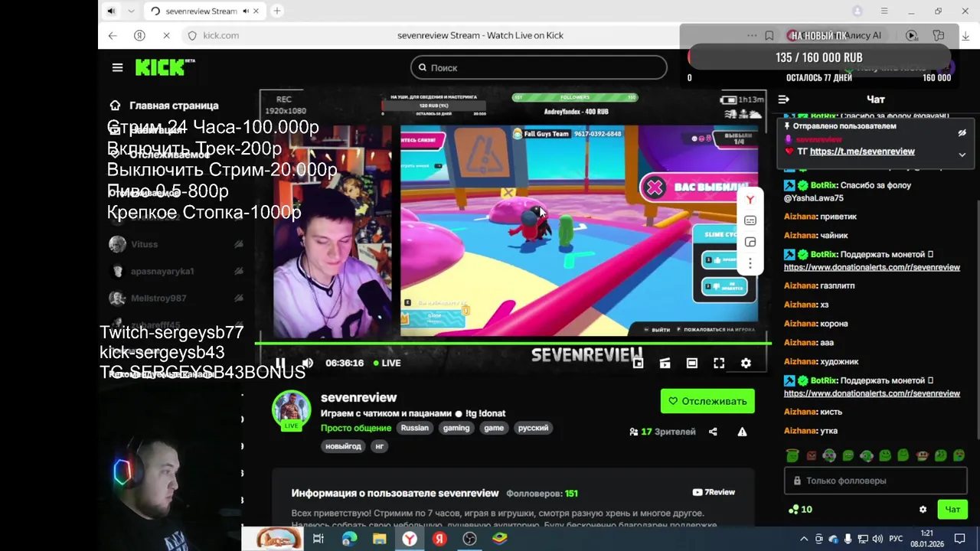Open the three-dot menu on the video overlay

point(750,263)
